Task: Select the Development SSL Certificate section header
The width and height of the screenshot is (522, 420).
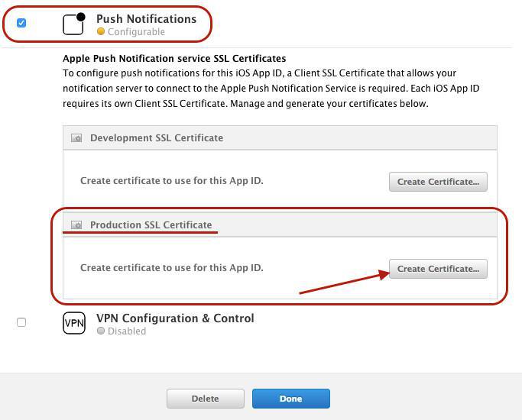Action: [157, 138]
